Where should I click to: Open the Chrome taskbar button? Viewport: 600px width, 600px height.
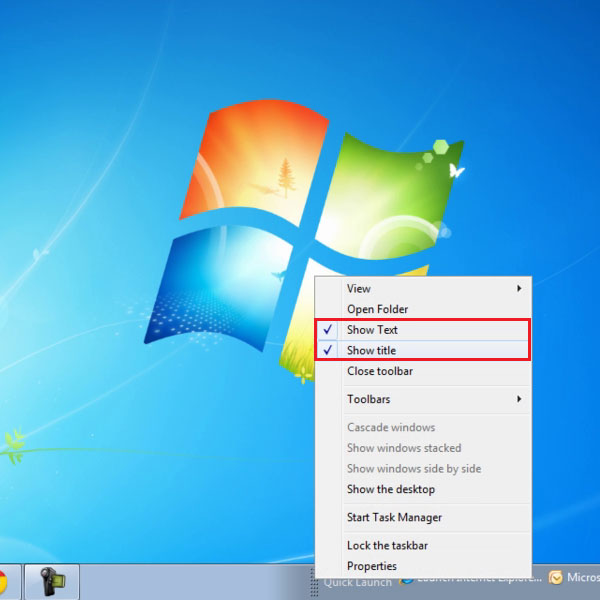8,582
